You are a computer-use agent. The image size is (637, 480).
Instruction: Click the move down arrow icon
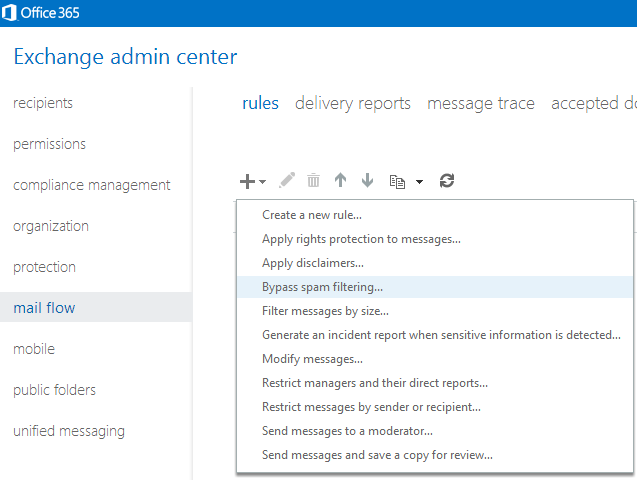pos(367,181)
